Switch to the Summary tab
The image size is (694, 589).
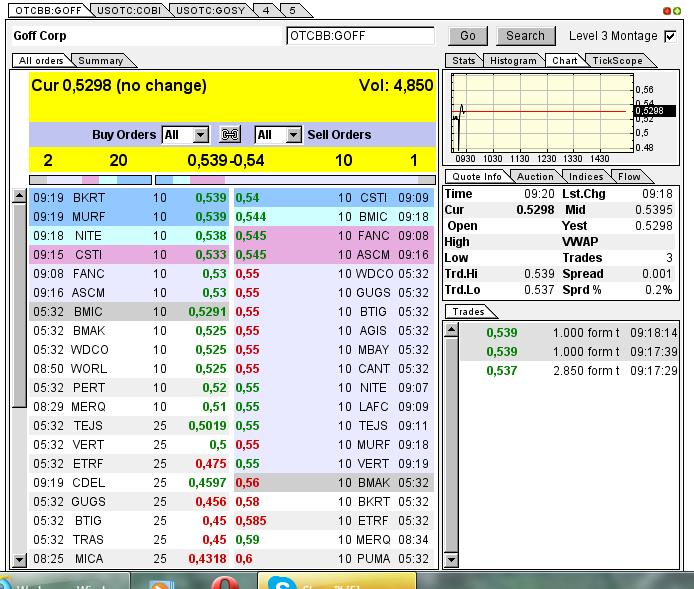click(x=101, y=61)
